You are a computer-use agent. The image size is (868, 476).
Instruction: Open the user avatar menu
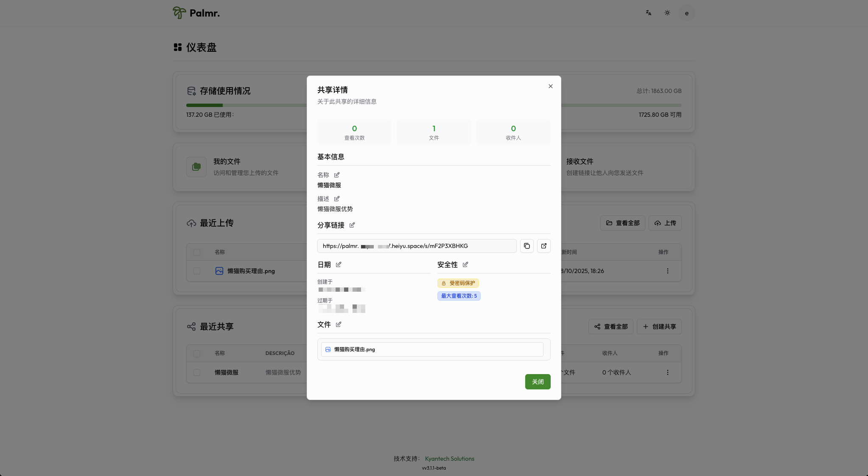pyautogui.click(x=687, y=13)
